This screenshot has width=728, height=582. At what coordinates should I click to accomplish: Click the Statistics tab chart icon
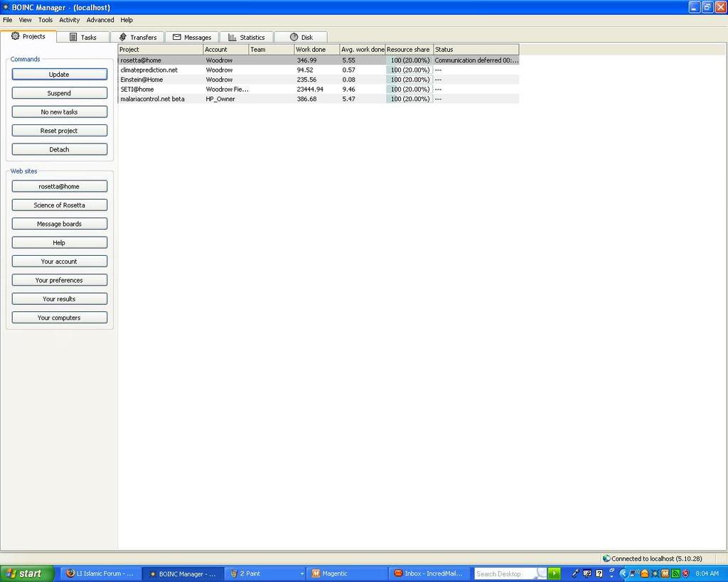(232, 37)
